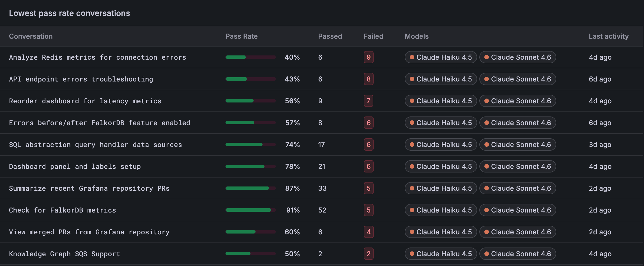This screenshot has height=266, width=644.
Task: Sort by the Passed column header
Action: pyautogui.click(x=330, y=36)
